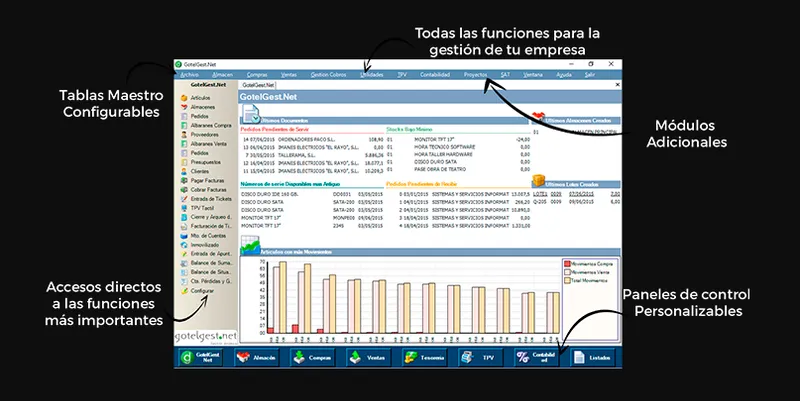Click the Compras bottom toolbar button
This screenshot has height=401, width=800.
click(313, 357)
